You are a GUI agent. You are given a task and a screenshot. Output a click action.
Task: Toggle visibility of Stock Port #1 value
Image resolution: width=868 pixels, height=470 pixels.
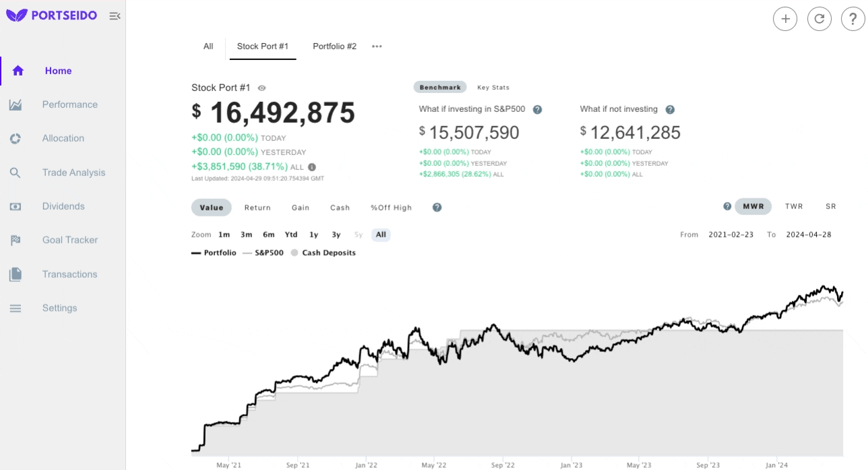[x=261, y=88]
